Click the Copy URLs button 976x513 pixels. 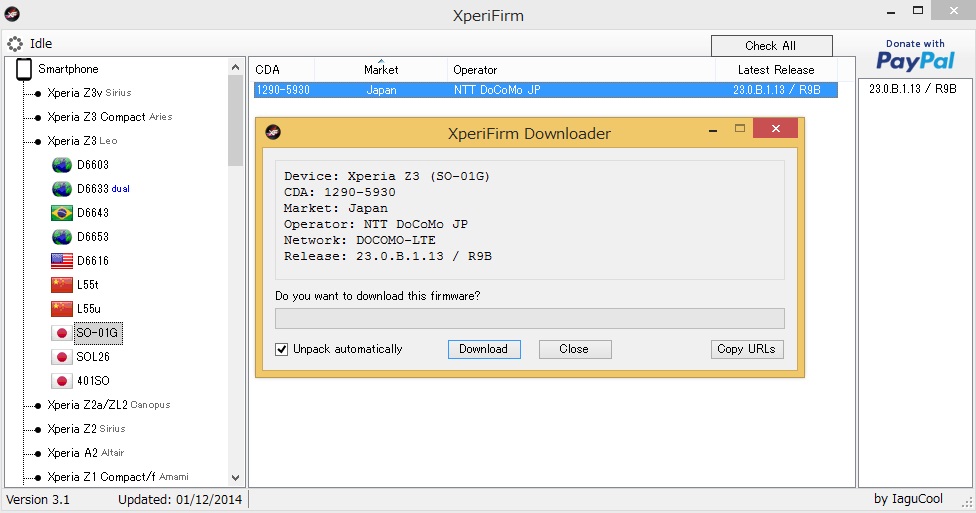click(746, 349)
